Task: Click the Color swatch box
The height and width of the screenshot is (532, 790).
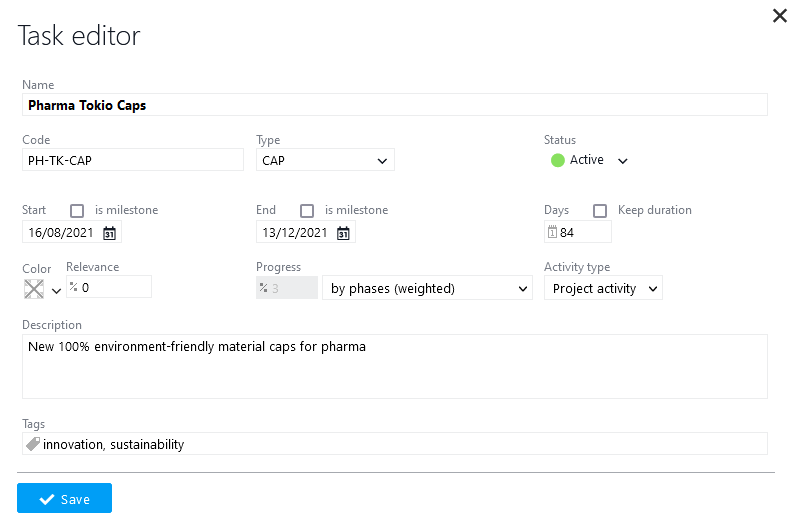Action: [x=34, y=289]
